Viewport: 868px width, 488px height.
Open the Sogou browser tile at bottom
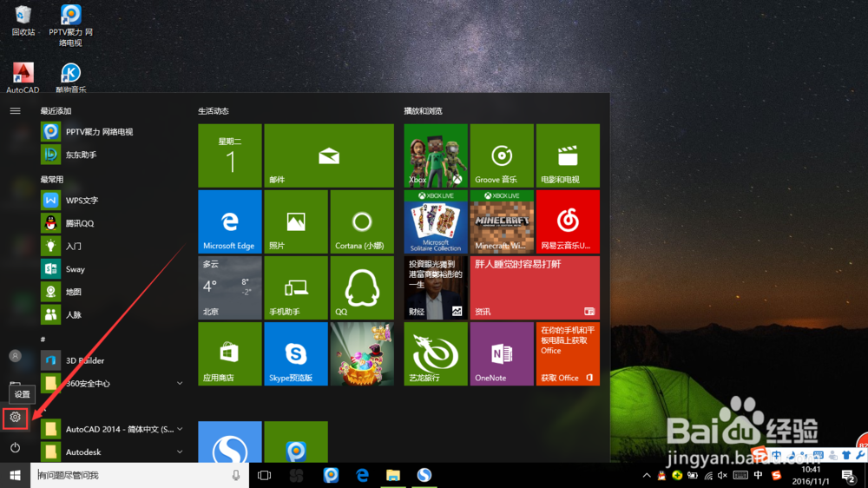point(230,442)
